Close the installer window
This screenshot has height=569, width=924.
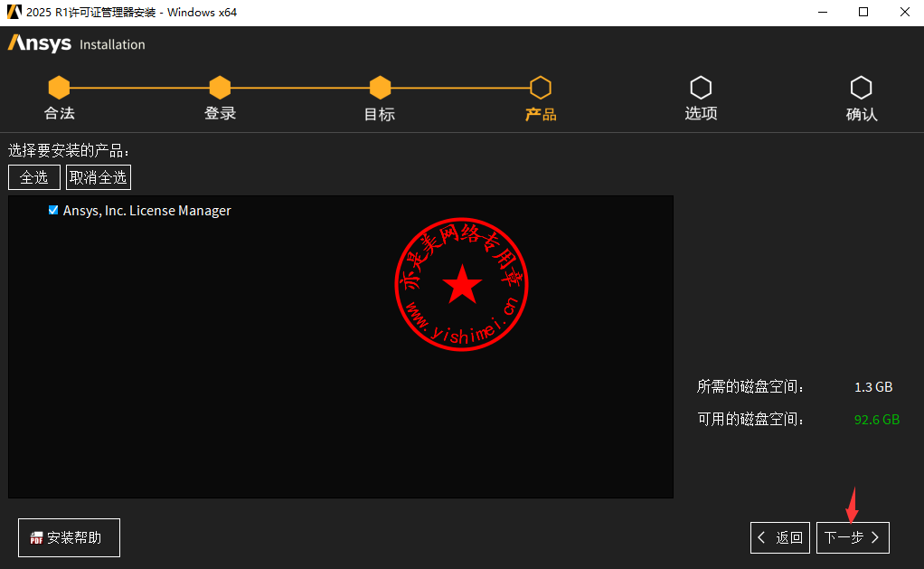pyautogui.click(x=904, y=12)
